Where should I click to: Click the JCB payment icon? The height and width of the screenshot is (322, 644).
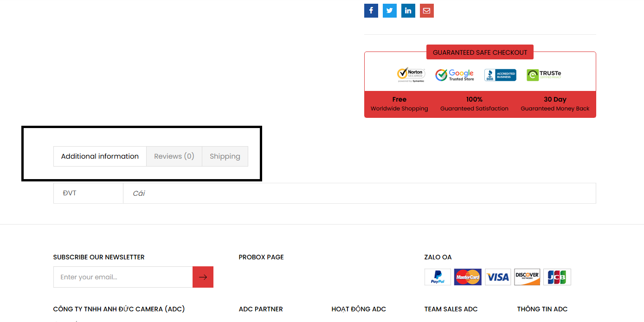557,277
